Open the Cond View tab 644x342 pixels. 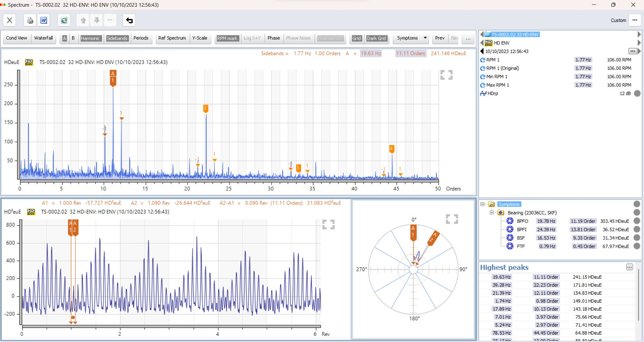click(x=16, y=38)
